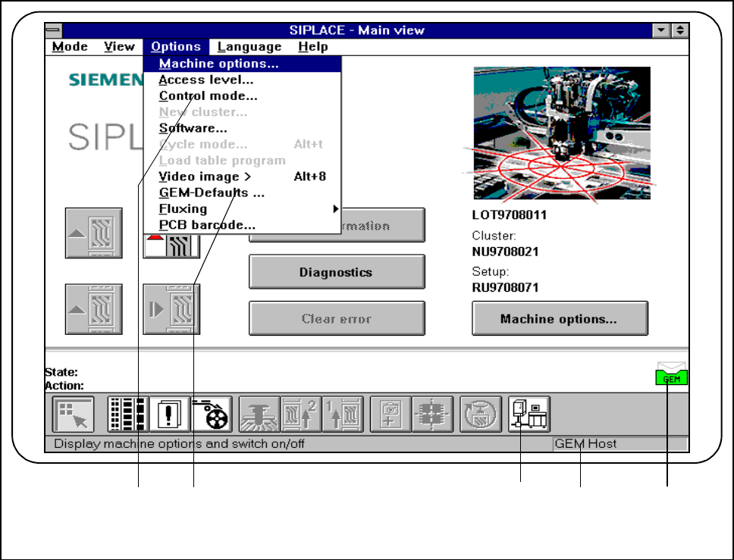Click the film strip grid toolbar icon
Image resolution: width=734 pixels, height=560 pixels.
127,415
